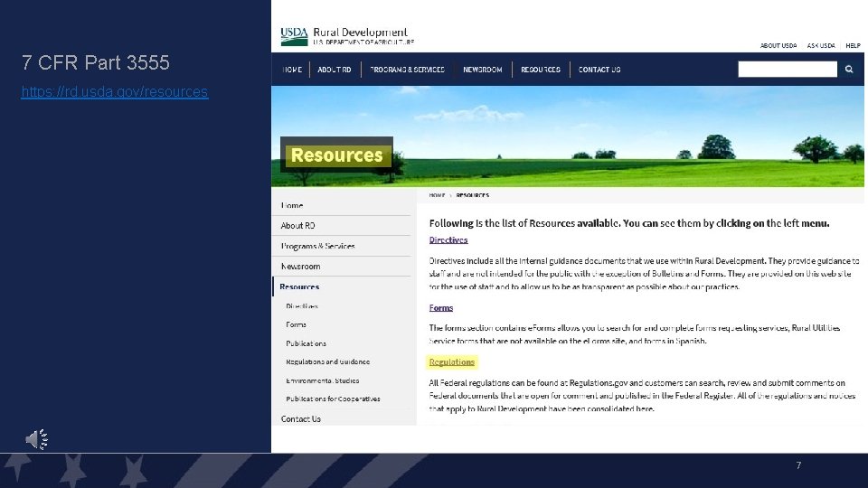Click RESOURCES in the breadcrumb trail
Viewport: 868px width, 488px height.
click(472, 195)
